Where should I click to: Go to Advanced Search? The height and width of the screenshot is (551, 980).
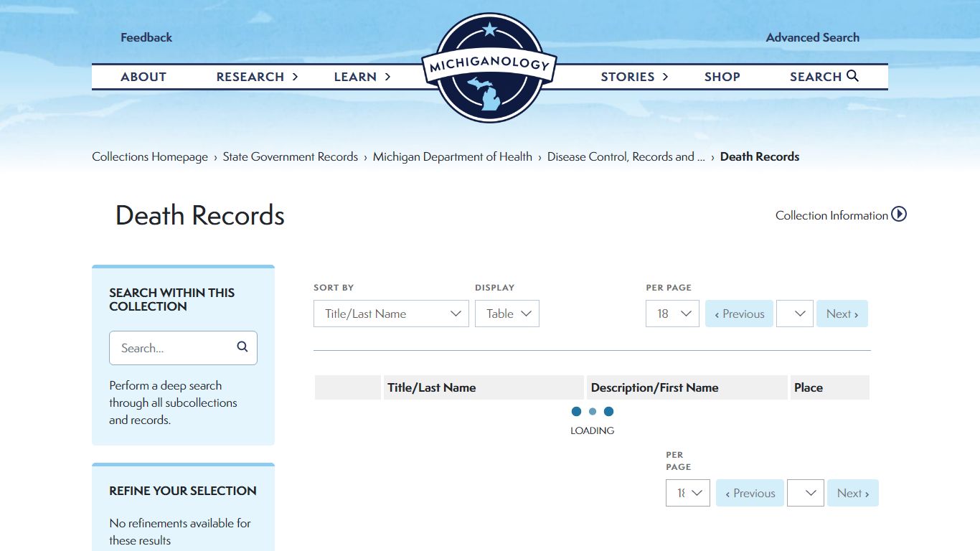(812, 37)
